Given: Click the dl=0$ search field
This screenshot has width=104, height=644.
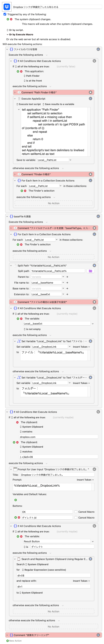Looking at the screenshot, I should 53,575.
